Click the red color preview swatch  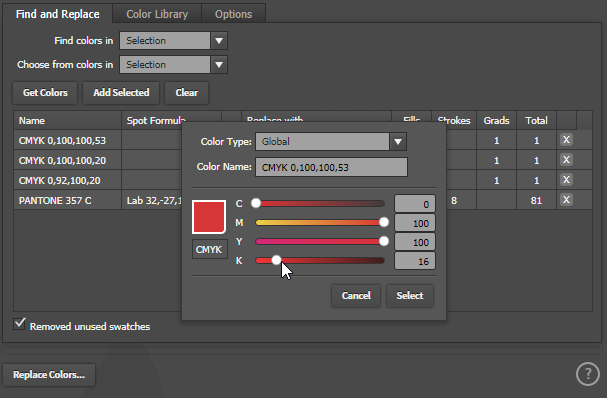click(x=209, y=217)
